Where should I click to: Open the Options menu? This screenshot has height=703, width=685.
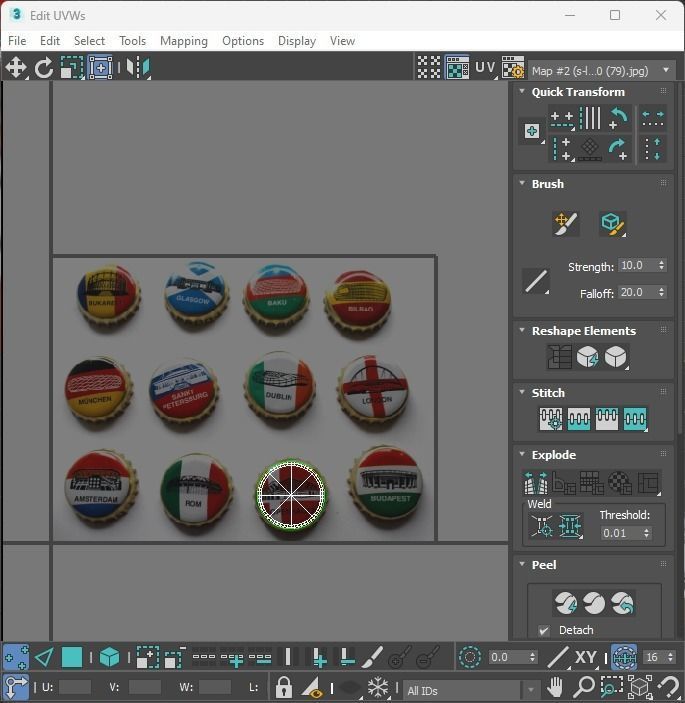coord(243,41)
